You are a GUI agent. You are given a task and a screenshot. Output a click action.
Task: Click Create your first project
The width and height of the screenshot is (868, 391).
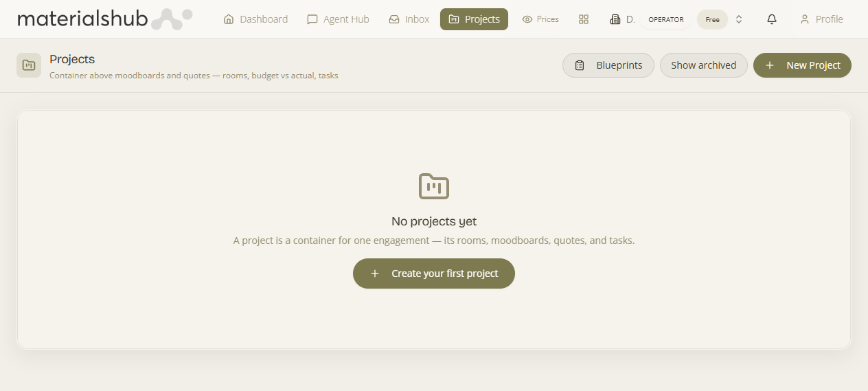tap(434, 273)
